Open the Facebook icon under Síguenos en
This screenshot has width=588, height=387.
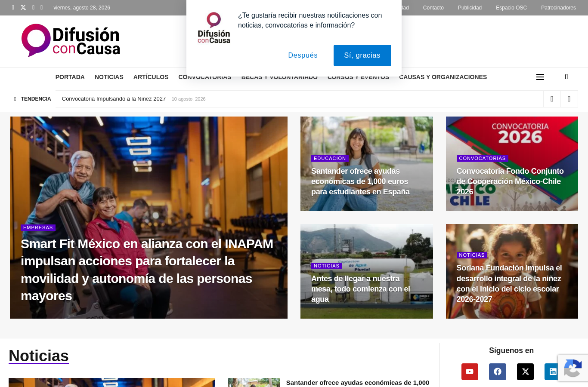[x=498, y=372]
